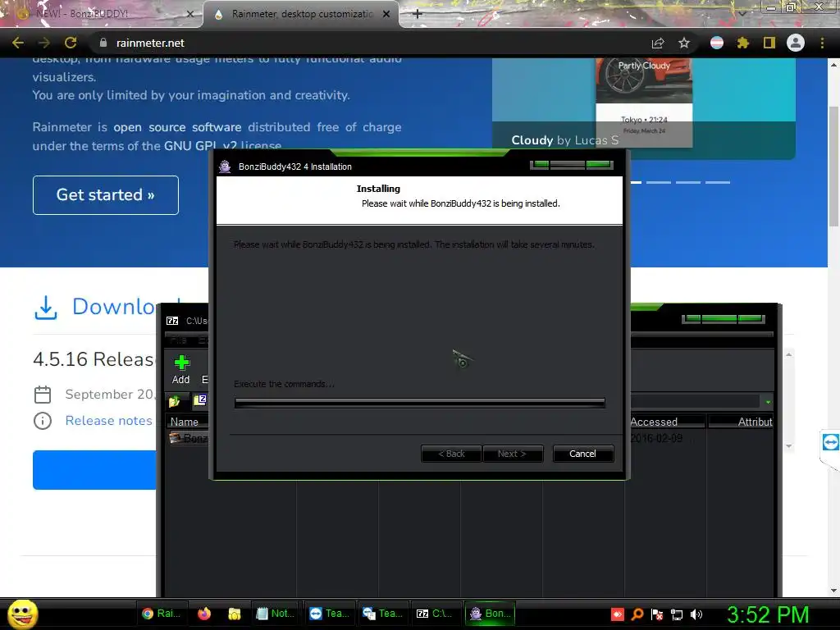The height and width of the screenshot is (630, 840).
Task: Select the last carousel indicator dash
Action: (x=717, y=182)
